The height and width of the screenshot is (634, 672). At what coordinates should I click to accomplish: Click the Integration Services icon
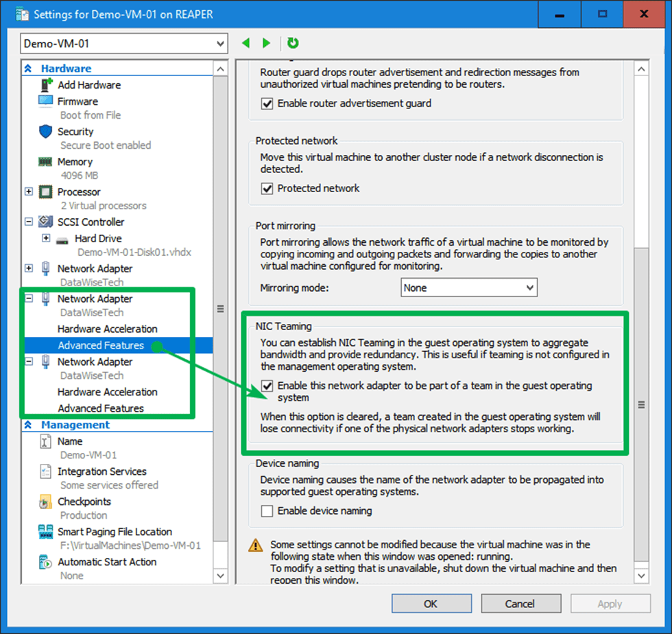(x=45, y=471)
